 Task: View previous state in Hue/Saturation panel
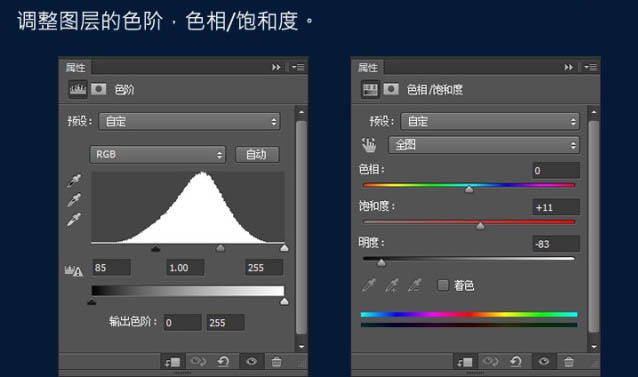pyautogui.click(x=490, y=361)
